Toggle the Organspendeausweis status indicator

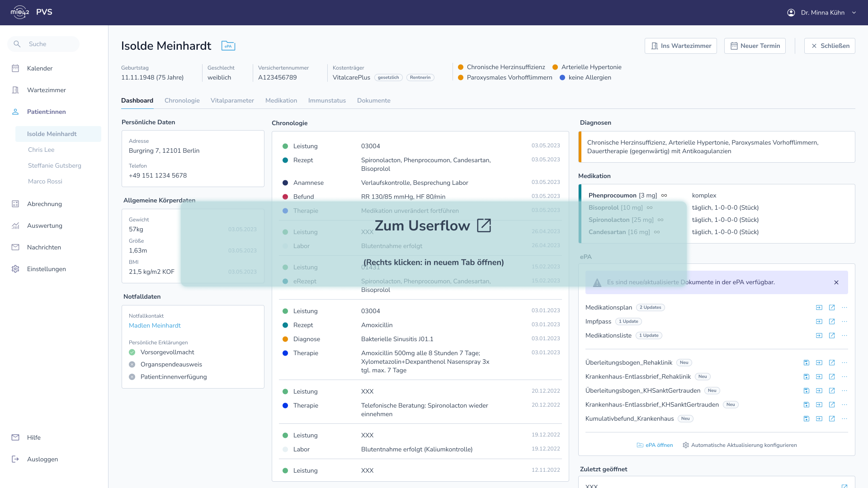tap(132, 365)
